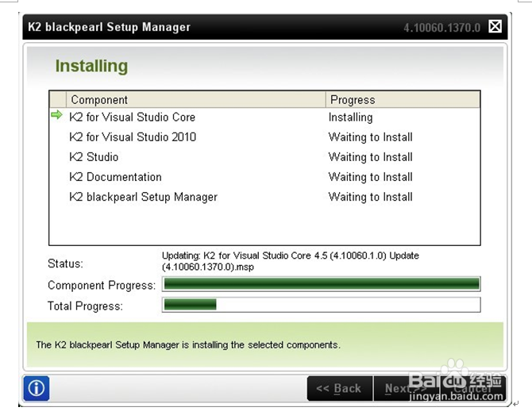
Task: Click the Component Progress bar
Action: coord(322,284)
